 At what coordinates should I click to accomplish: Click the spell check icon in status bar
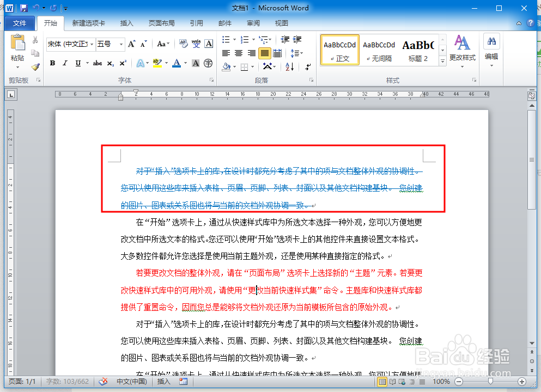point(104,382)
